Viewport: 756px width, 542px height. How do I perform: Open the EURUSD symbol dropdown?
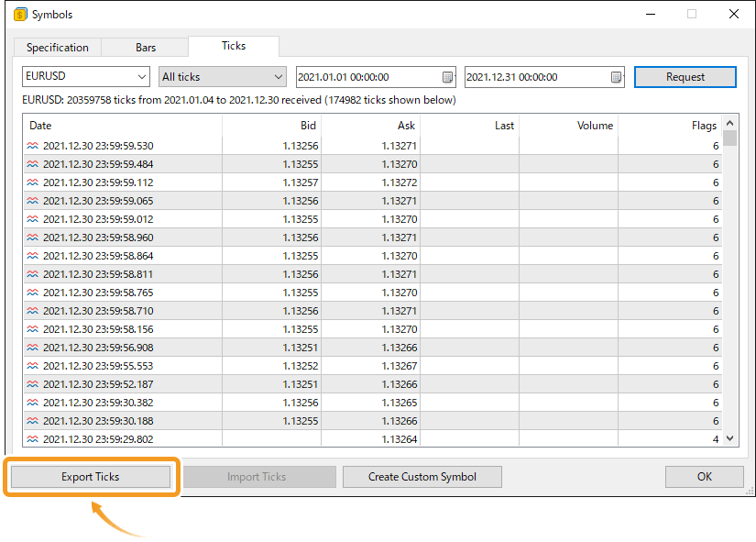point(142,77)
